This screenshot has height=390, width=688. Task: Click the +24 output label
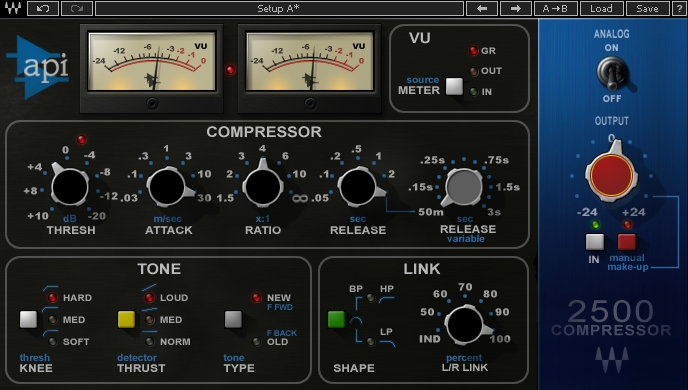634,212
